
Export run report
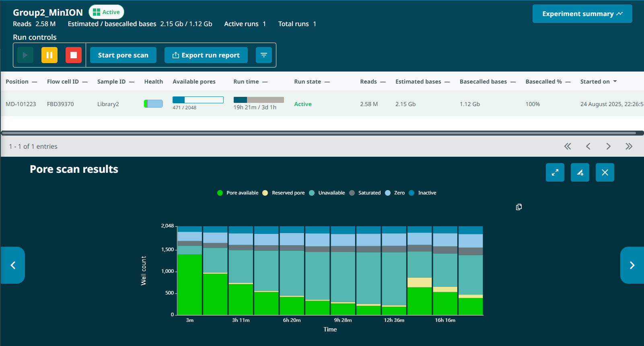pyautogui.click(x=206, y=55)
